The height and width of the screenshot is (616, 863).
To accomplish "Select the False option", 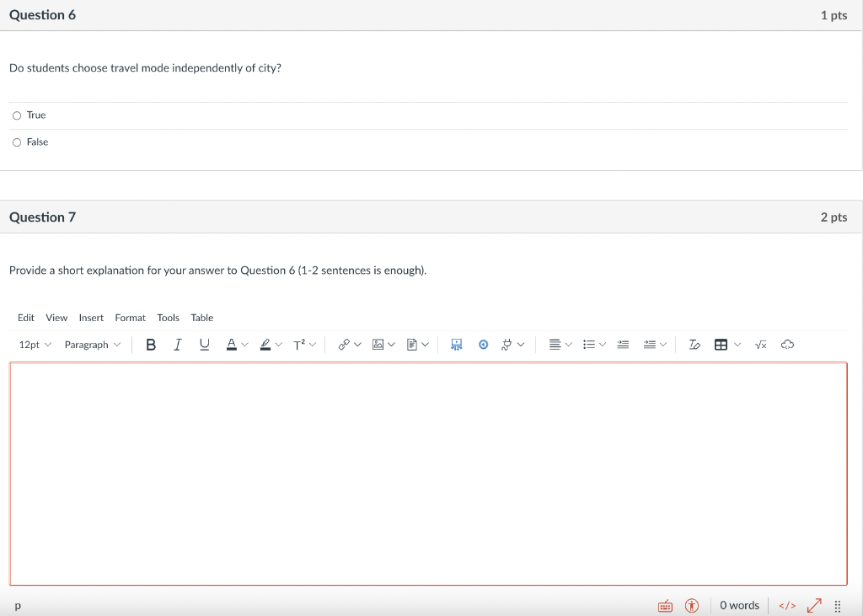I will [x=17, y=142].
